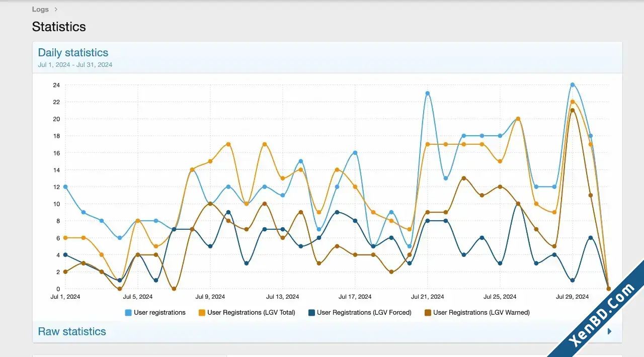Click the '24' y-axis value
644x357 pixels.
(x=56, y=85)
